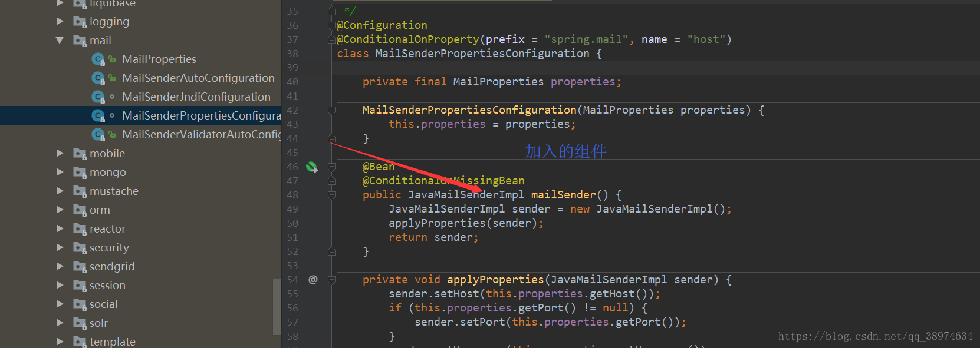This screenshot has height=348, width=980.
Task: Click the social folder icon
Action: (80, 304)
